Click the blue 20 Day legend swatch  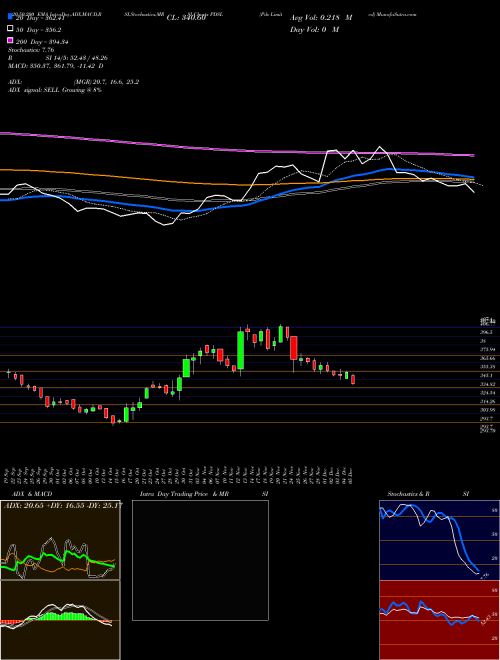coord(10,17)
